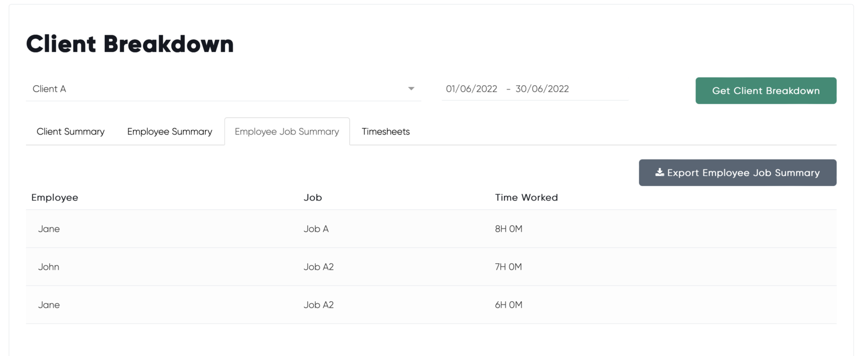Viewport: 868px width, 356px height.
Task: Click the start date 01/06/2022
Action: 471,89
